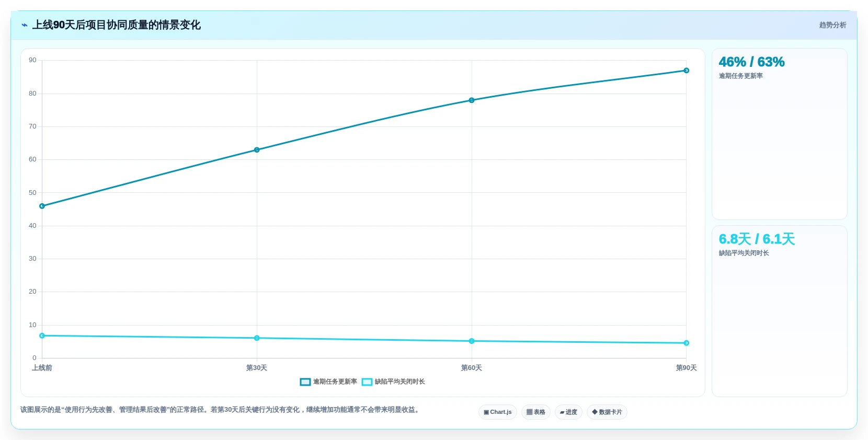The height and width of the screenshot is (440, 868).
Task: Click the 逾期任务更新率 legend label
Action: point(335,382)
